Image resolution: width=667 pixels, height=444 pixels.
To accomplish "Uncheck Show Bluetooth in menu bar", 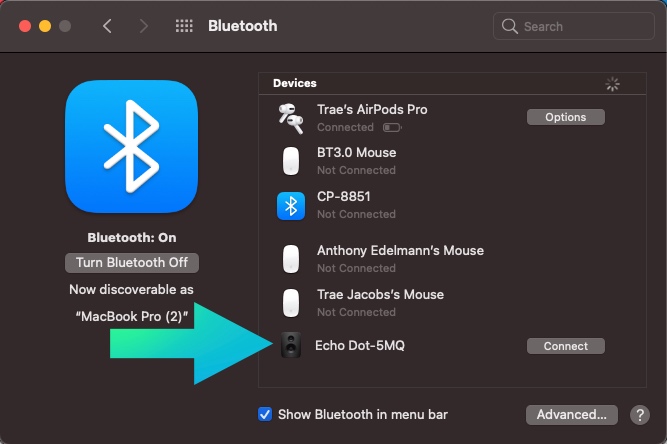I will point(265,414).
